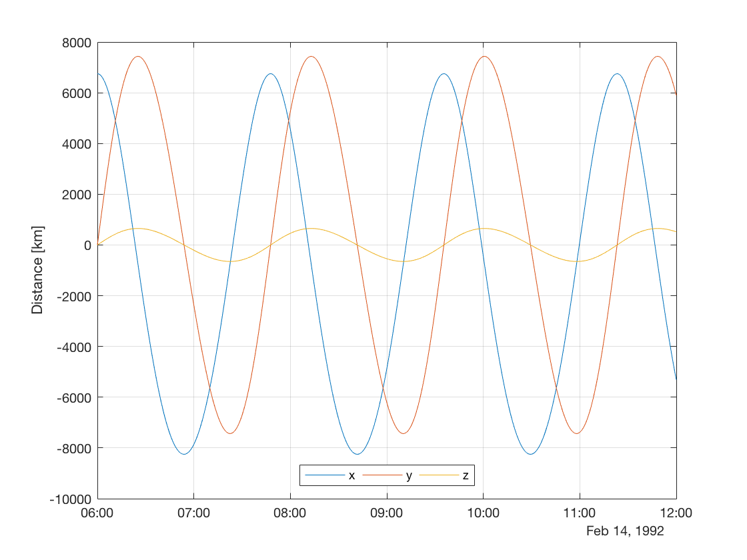The image size is (747, 560).
Task: Click the 'Distance [km]' y-axis label
Action: 37,270
